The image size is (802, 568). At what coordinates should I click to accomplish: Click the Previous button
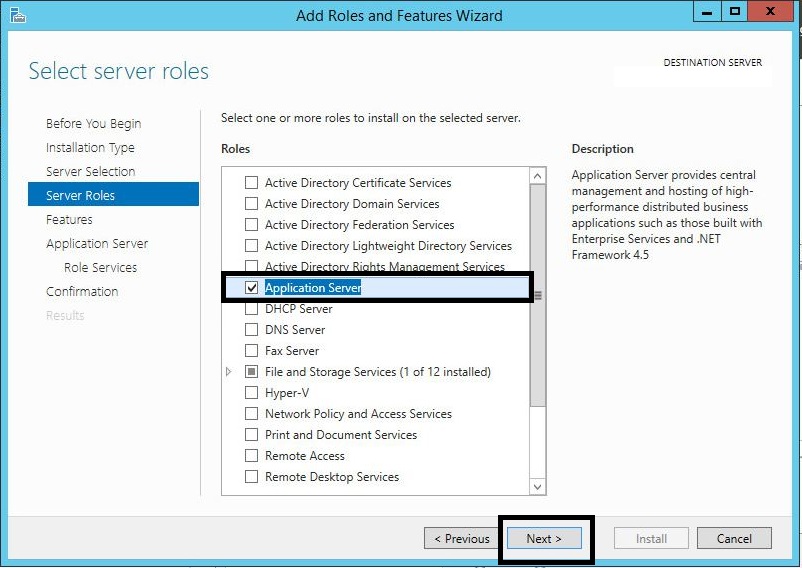(461, 538)
